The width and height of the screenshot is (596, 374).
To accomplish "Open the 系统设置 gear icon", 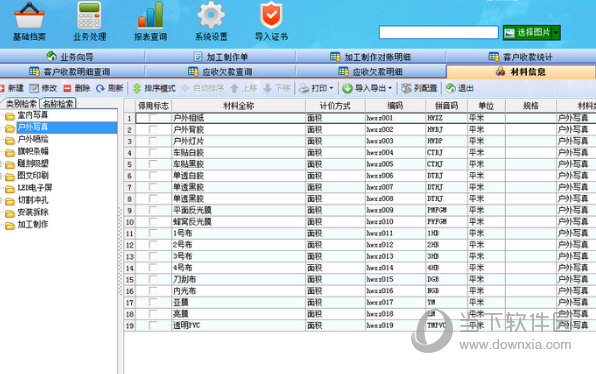I will [211, 15].
